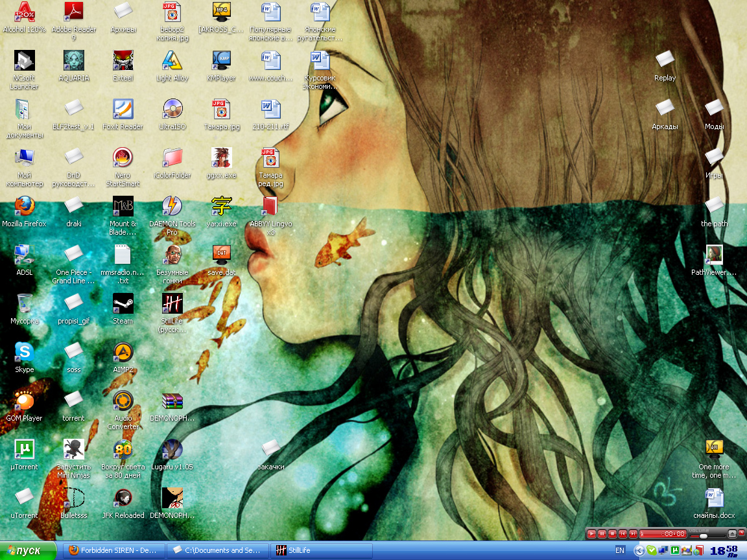Open the StillLife (русск...) desktop shortcut
747x560 pixels.
click(x=172, y=313)
